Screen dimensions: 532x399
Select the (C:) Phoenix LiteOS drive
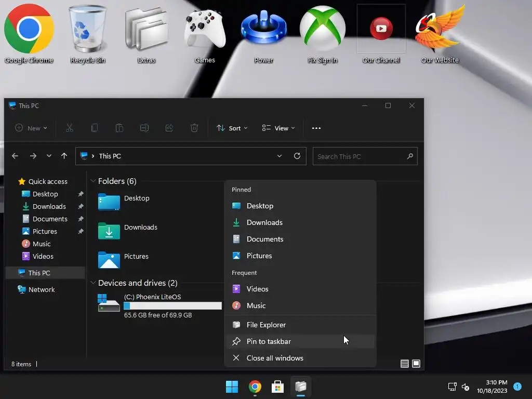click(159, 306)
